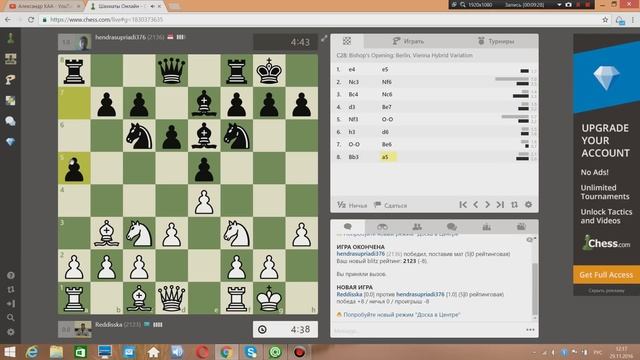640x360 pixels.
Task: Open File Explorer from the taskbar
Action: [x=56, y=352]
